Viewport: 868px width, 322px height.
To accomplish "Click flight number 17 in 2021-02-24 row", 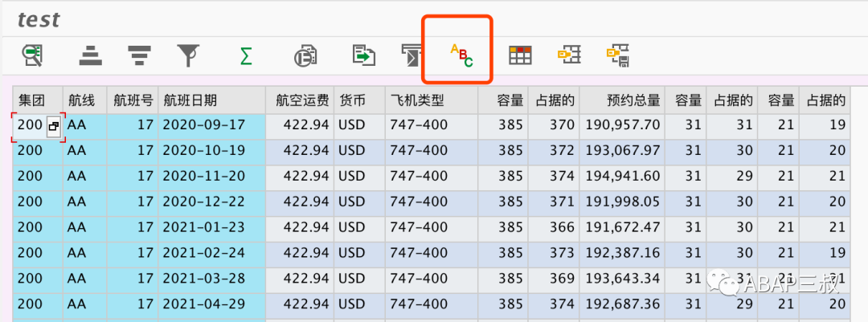I will pos(133,253).
